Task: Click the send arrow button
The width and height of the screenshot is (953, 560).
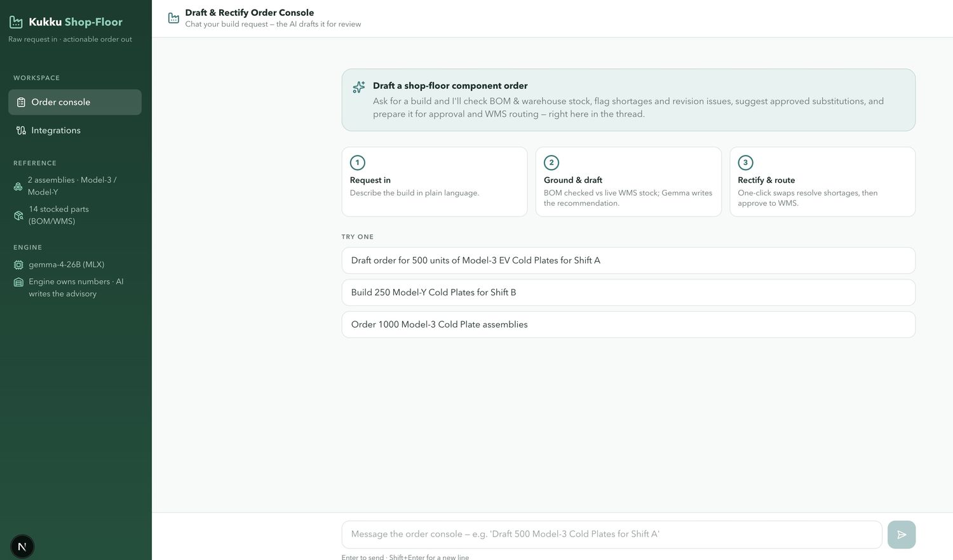Action: [902, 535]
